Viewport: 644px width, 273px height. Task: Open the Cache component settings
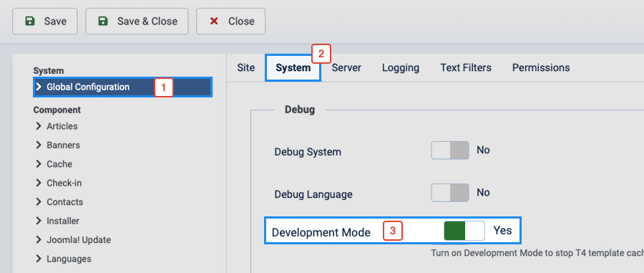[x=59, y=164]
